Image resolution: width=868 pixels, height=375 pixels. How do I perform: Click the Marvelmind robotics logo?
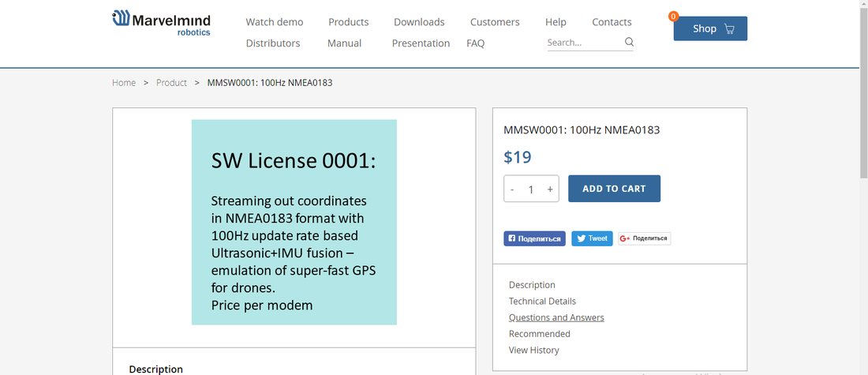[x=161, y=23]
